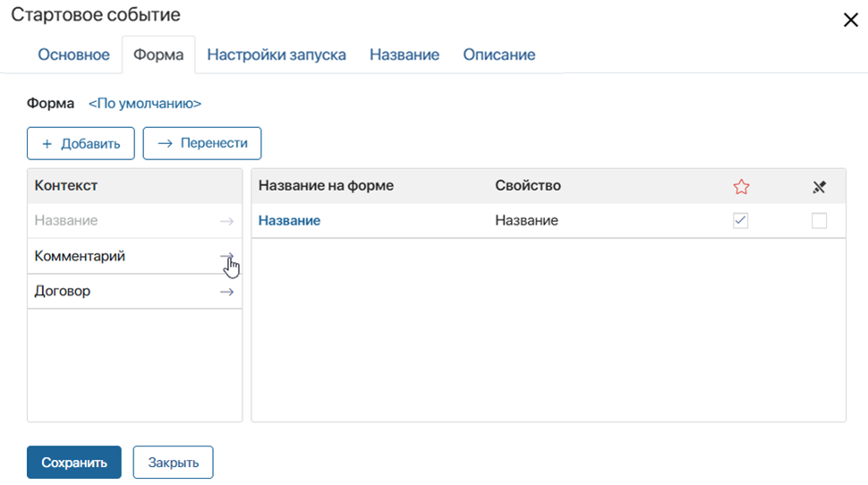Close the Стартовое событие dialog

tap(850, 20)
